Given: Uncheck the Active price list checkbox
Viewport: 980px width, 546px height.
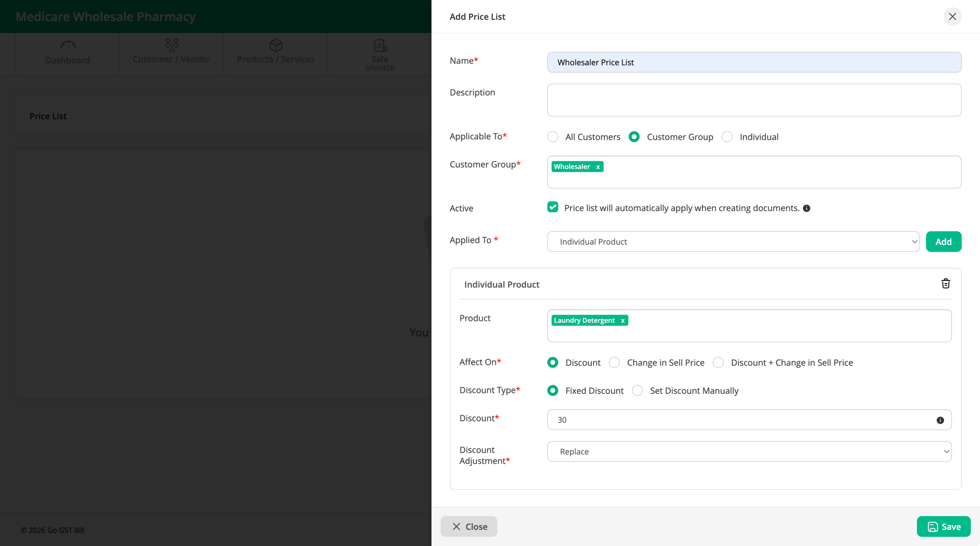Looking at the screenshot, I should click(x=552, y=207).
